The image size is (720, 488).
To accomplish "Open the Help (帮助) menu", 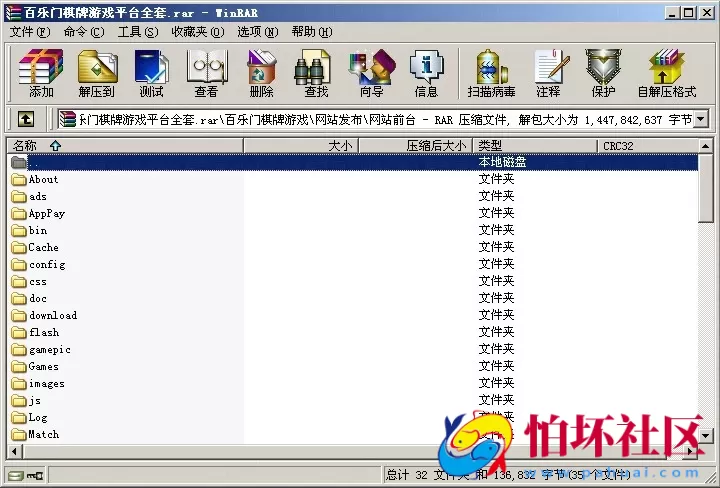I will tap(312, 32).
